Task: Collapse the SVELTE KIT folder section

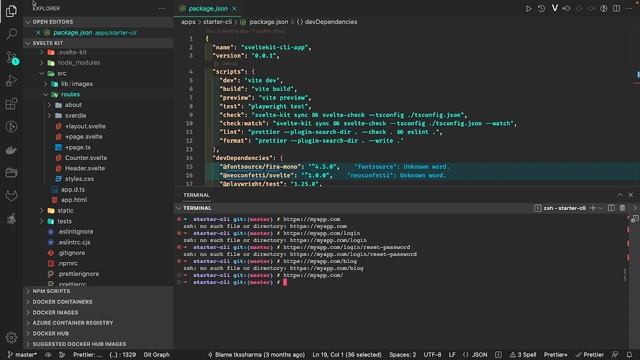Action: coord(98,43)
